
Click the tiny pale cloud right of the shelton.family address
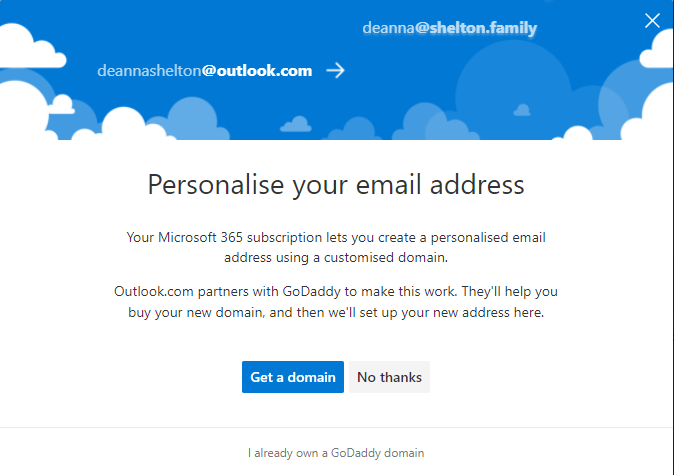point(522,110)
